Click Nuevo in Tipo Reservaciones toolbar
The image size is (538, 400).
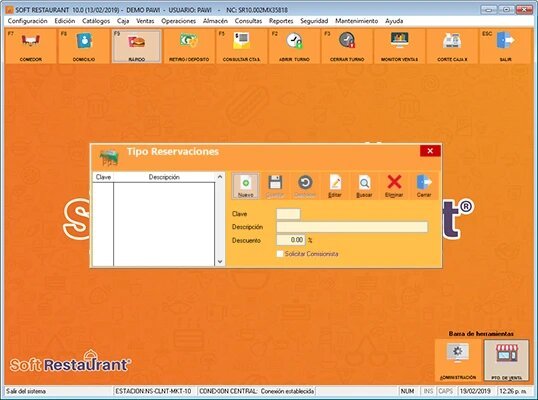pyautogui.click(x=246, y=186)
